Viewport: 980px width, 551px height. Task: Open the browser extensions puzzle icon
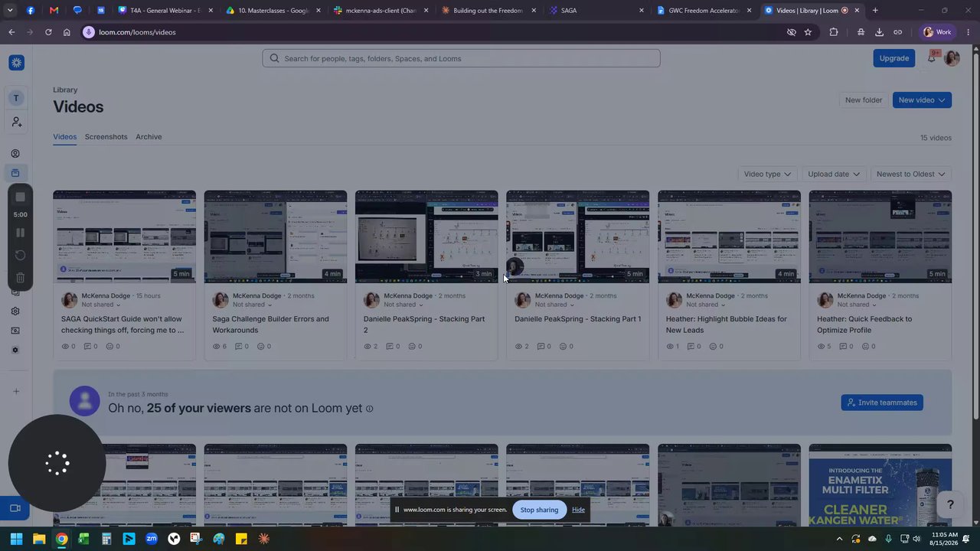834,32
